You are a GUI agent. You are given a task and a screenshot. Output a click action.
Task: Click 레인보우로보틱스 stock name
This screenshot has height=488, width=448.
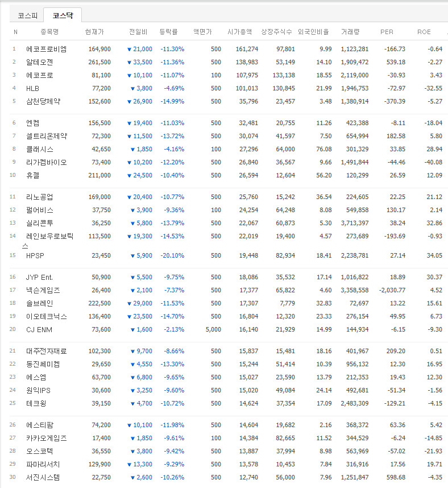click(48, 241)
